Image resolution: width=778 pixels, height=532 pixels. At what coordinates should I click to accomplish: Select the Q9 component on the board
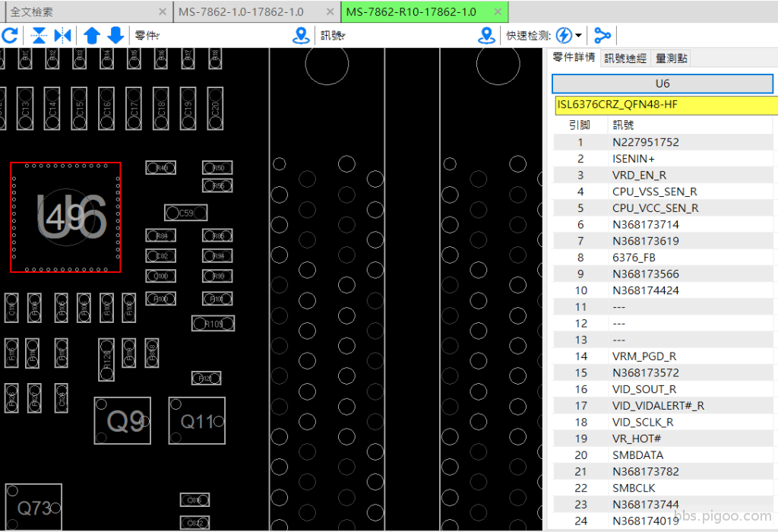(122, 420)
